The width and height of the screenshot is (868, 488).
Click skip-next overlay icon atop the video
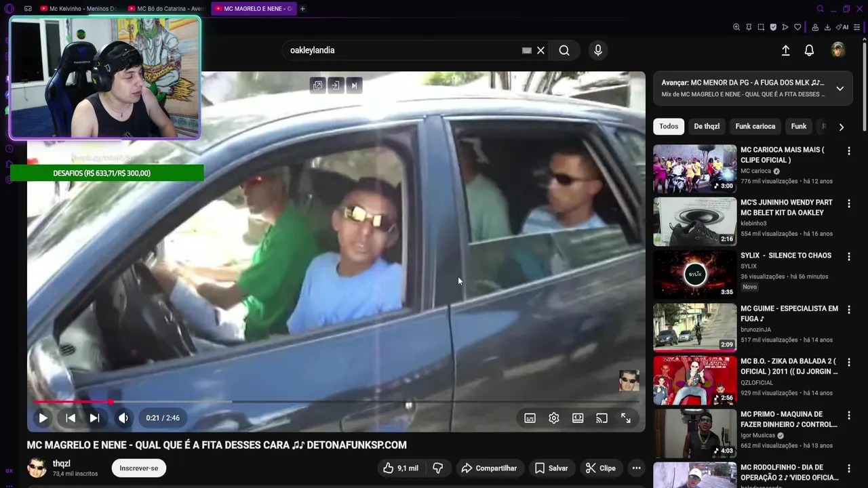point(354,85)
